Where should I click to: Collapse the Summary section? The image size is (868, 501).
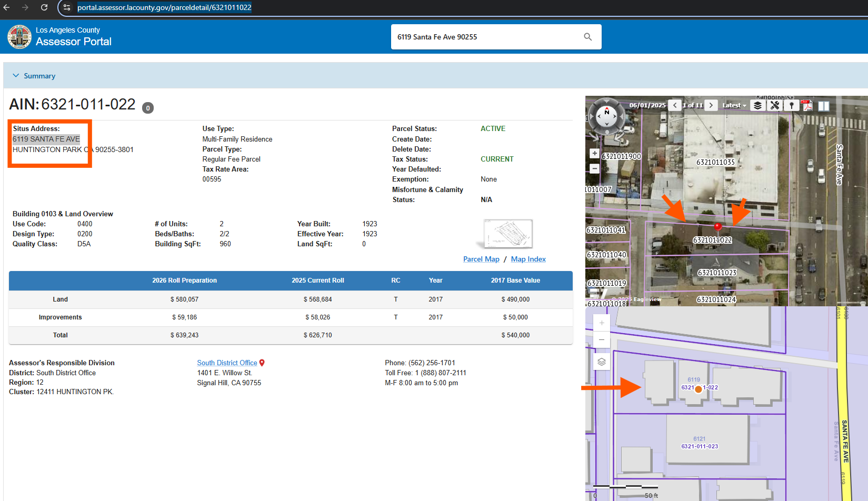point(16,76)
